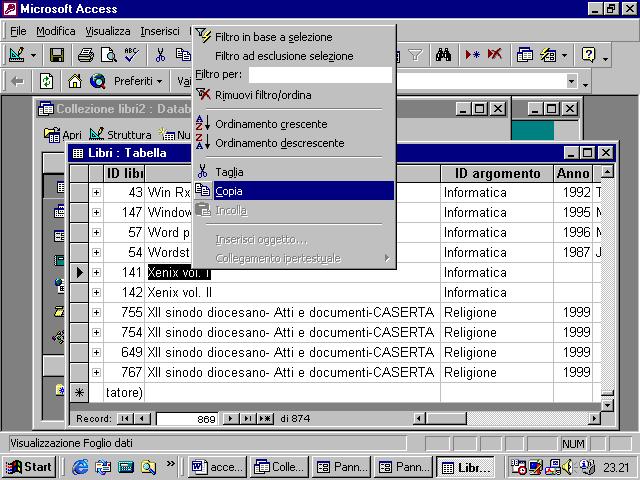Open Print Preview from toolbar
The width and height of the screenshot is (640, 480).
pyautogui.click(x=109, y=55)
